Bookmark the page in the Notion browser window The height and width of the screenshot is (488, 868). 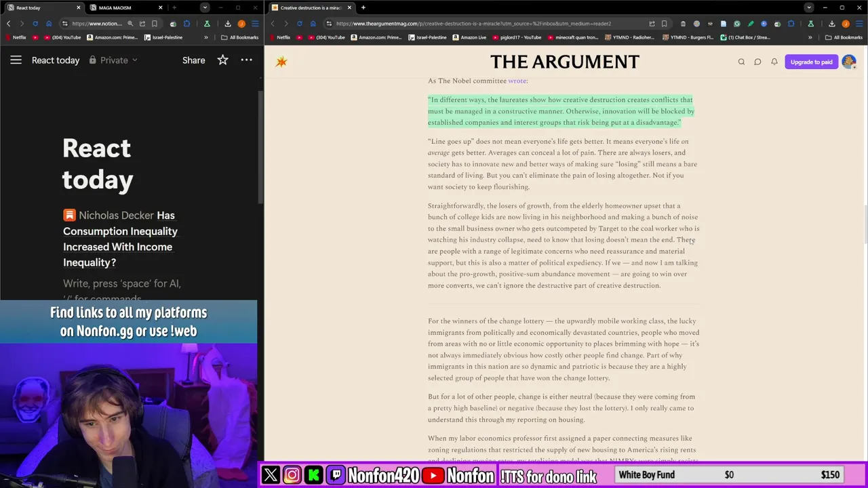pyautogui.click(x=154, y=24)
